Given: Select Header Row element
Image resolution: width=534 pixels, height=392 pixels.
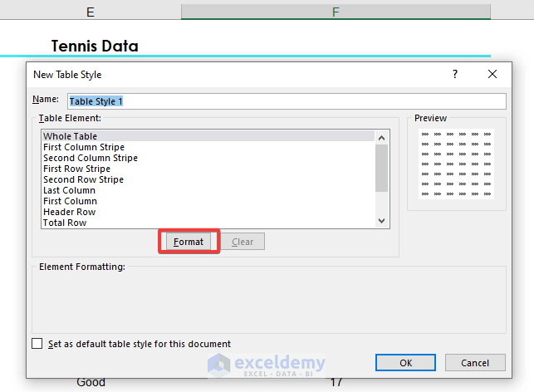Looking at the screenshot, I should (208, 212).
